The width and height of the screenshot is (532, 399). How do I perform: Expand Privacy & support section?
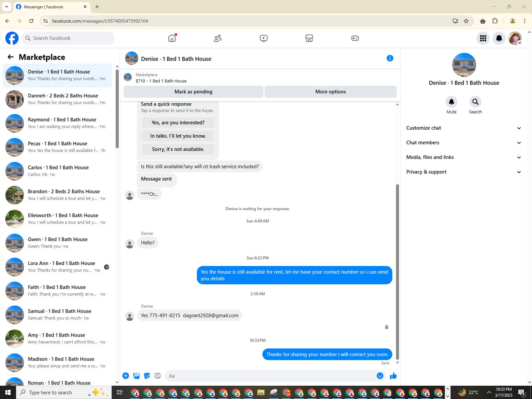tap(464, 172)
